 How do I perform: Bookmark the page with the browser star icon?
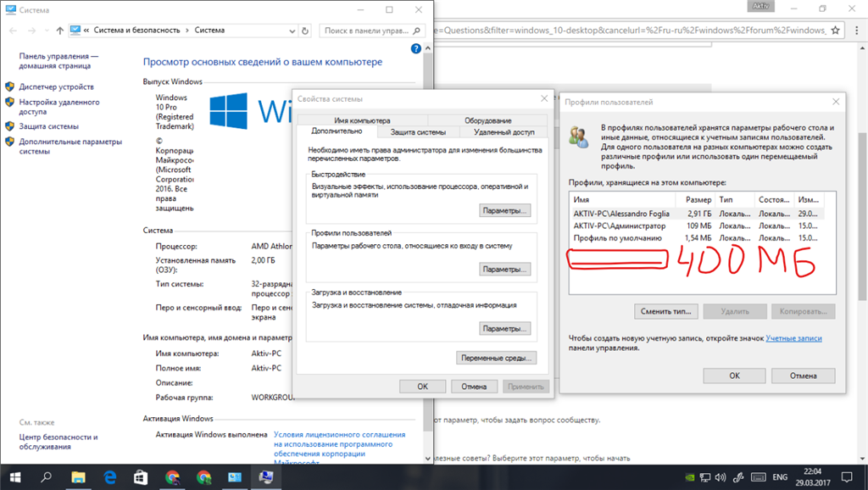tap(835, 31)
